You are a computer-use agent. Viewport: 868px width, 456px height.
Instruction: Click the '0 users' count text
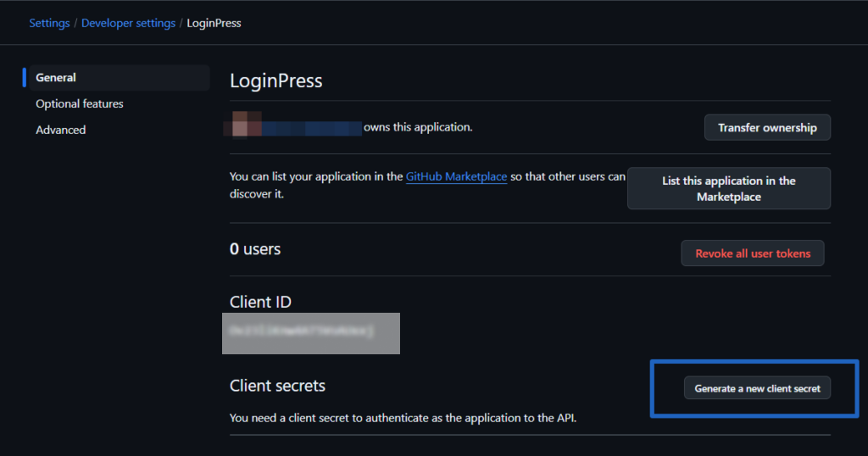click(255, 249)
